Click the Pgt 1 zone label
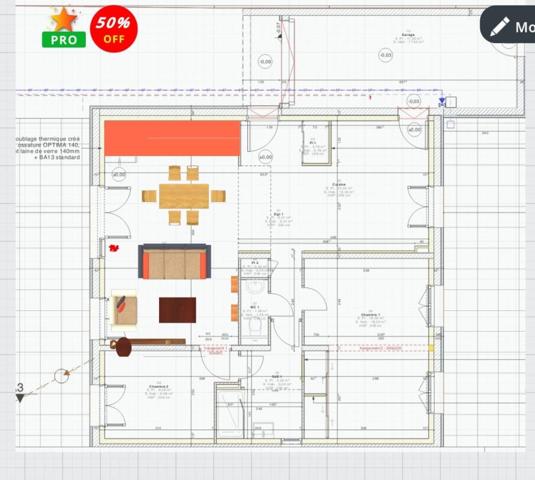The image size is (535, 480). 279,214
